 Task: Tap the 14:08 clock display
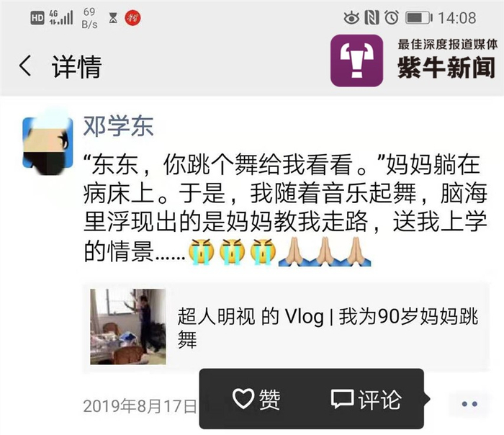pos(457,18)
